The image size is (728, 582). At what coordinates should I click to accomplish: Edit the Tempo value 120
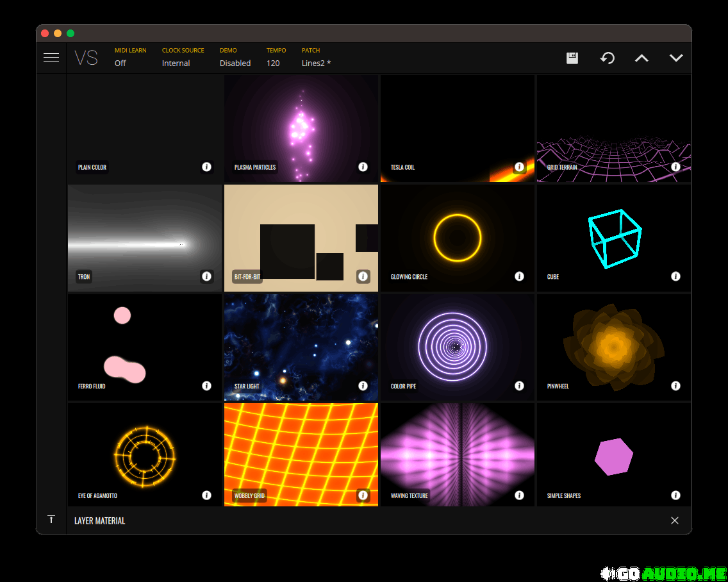click(273, 63)
